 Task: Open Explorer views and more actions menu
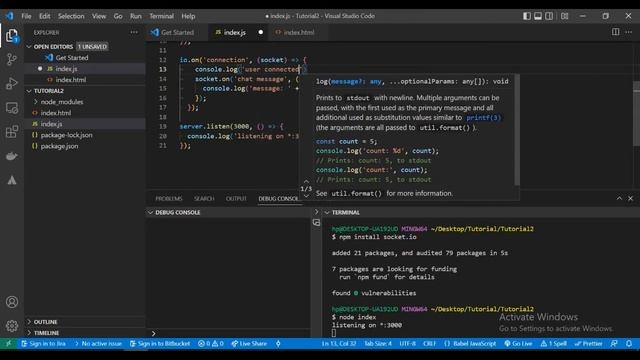click(134, 32)
